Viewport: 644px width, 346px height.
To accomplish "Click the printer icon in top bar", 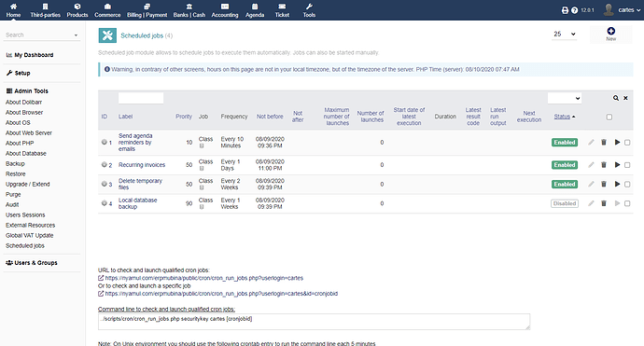I will pyautogui.click(x=565, y=10).
